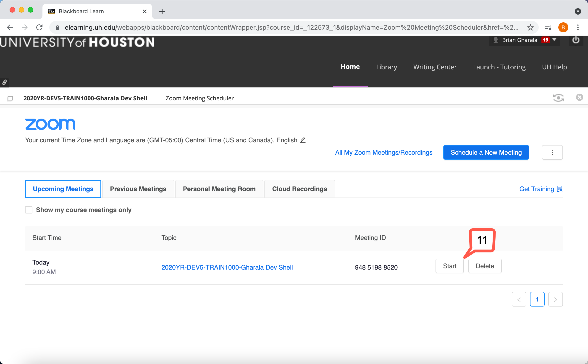Edit time zone and language pencil icon
The height and width of the screenshot is (364, 588).
(303, 140)
